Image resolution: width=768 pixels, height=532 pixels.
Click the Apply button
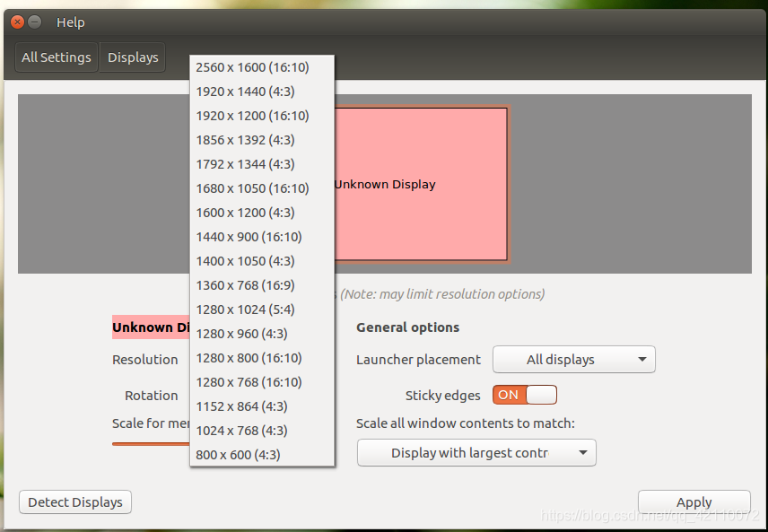[x=694, y=501]
